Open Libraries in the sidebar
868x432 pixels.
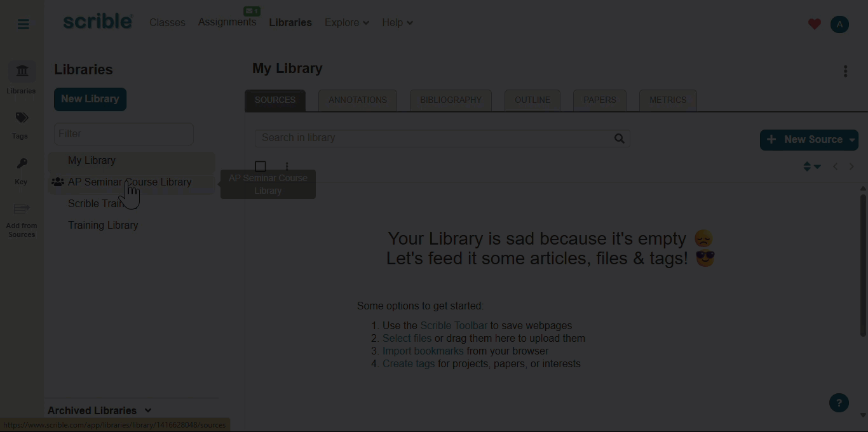pos(22,78)
